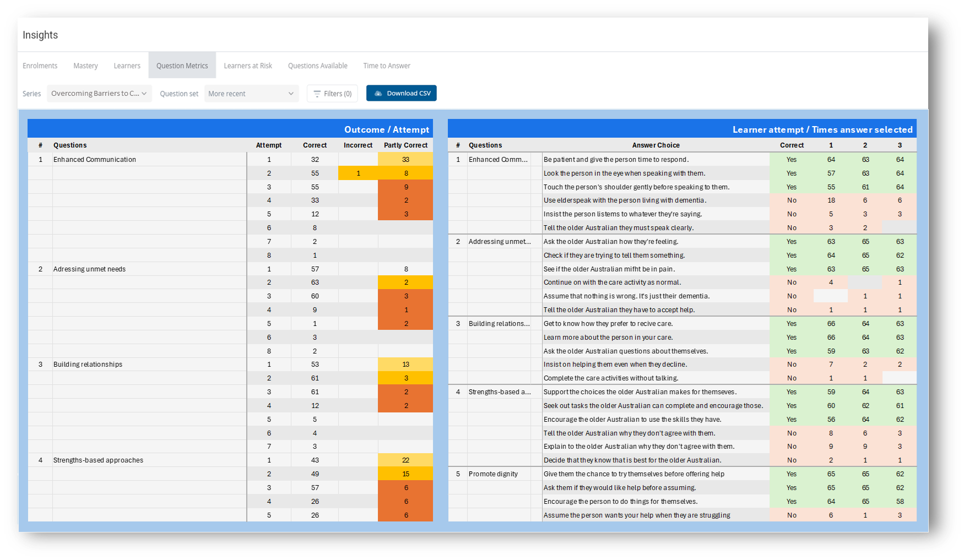Click the Partly Correct column header
Viewport: 964px width, 560px height.
[x=405, y=145]
